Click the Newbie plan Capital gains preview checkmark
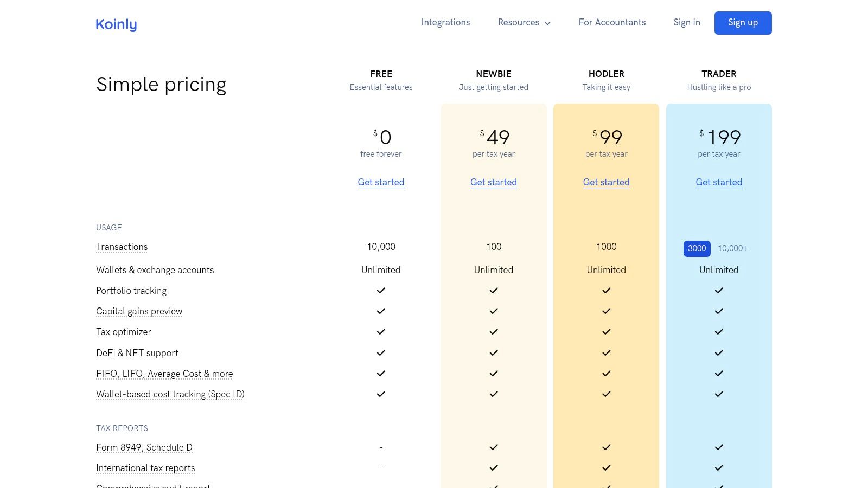Viewport: 868px width, 488px height. coord(494,311)
